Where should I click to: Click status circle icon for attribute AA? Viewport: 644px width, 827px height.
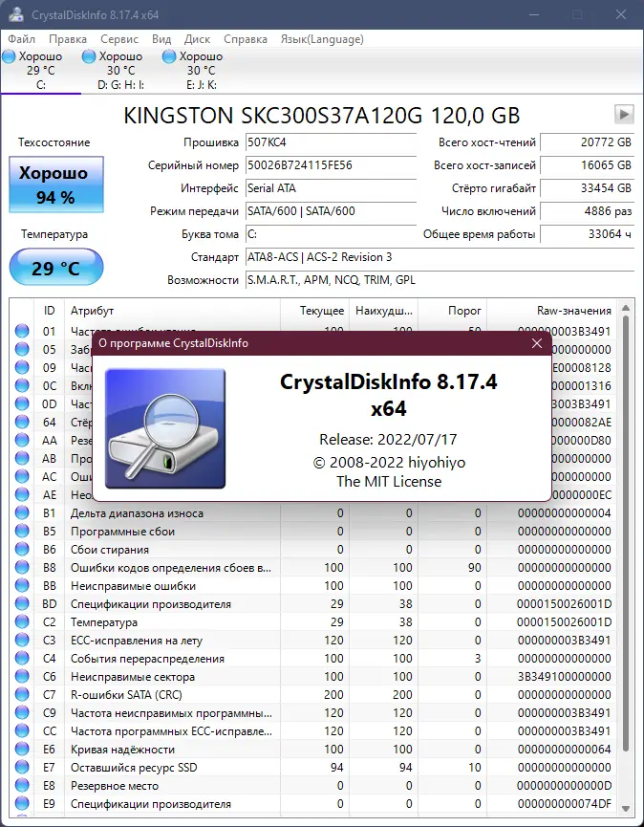[x=22, y=441]
